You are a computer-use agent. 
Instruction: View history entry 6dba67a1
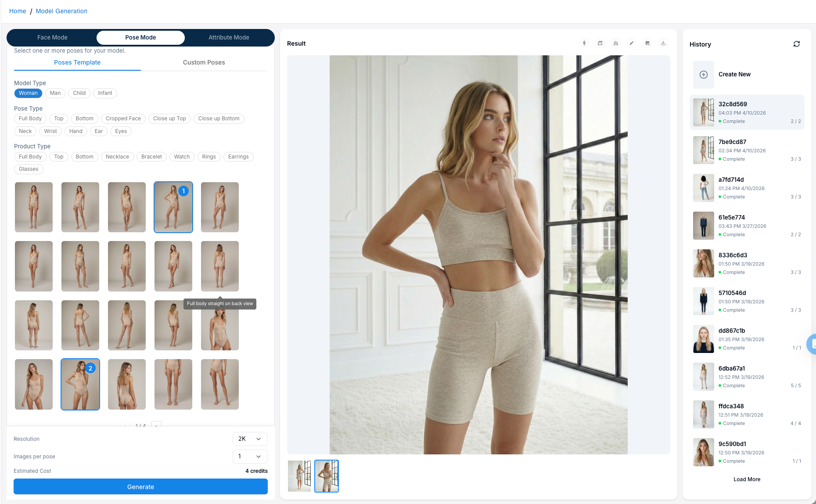pyautogui.click(x=747, y=377)
